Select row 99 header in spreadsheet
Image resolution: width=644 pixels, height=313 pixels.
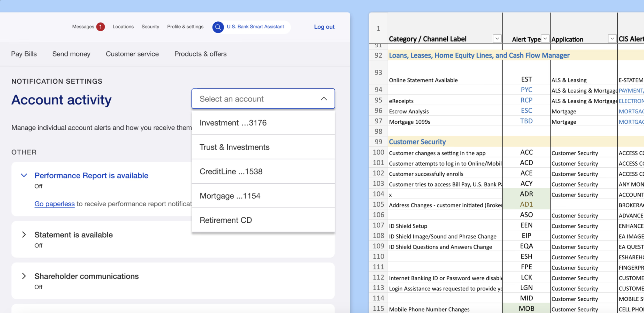click(378, 142)
